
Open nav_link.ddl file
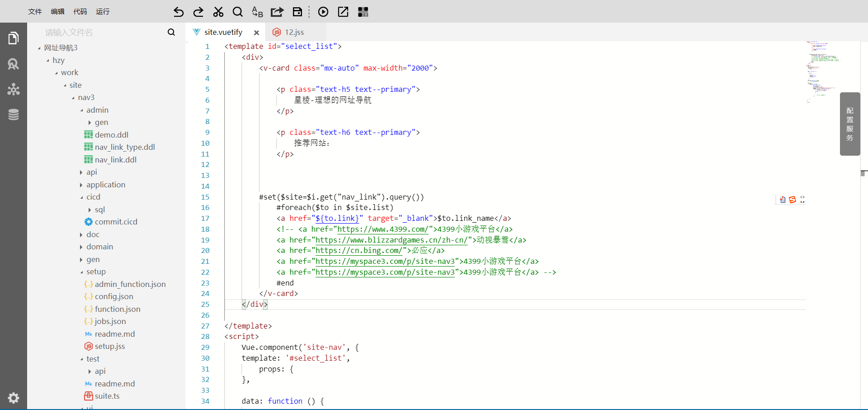(116, 160)
